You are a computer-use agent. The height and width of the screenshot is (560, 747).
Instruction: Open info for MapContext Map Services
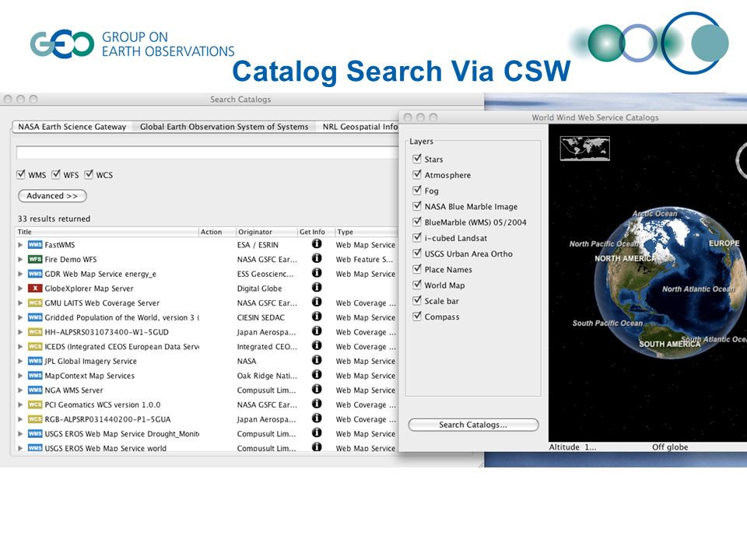pyautogui.click(x=317, y=375)
